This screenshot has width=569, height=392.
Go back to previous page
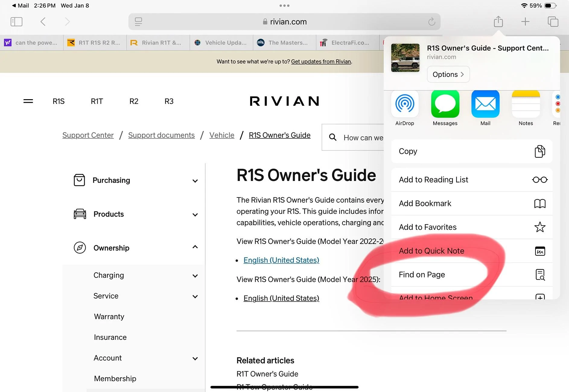(43, 22)
